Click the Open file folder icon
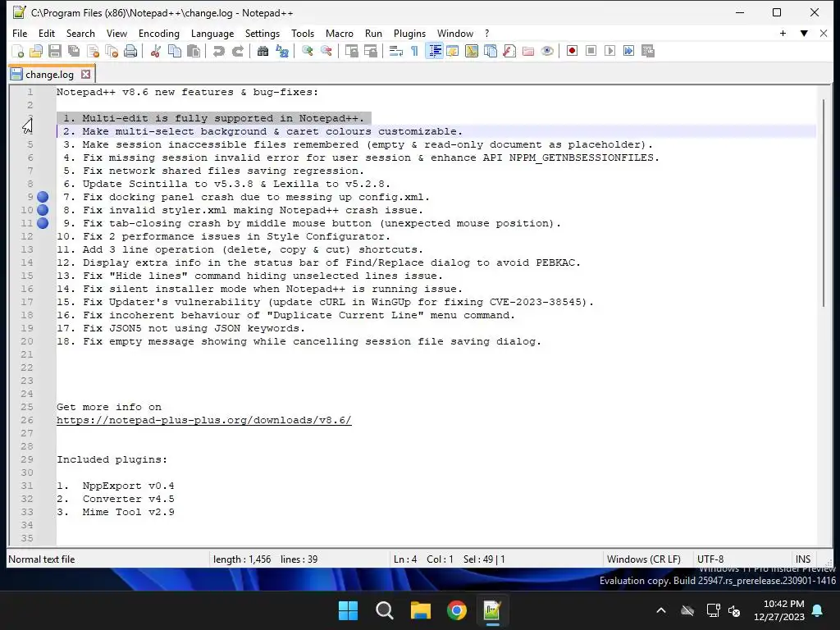The height and width of the screenshot is (630, 840). [36, 52]
